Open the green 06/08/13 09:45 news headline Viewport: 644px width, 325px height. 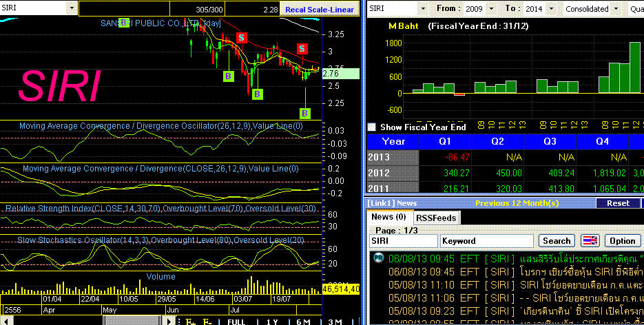(515, 258)
